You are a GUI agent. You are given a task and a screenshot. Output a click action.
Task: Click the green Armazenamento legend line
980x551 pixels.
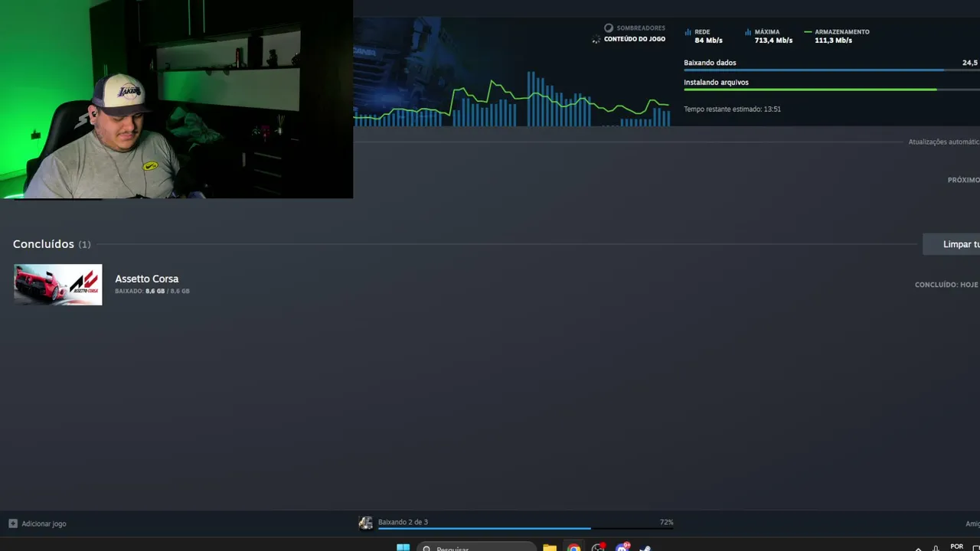pyautogui.click(x=808, y=32)
